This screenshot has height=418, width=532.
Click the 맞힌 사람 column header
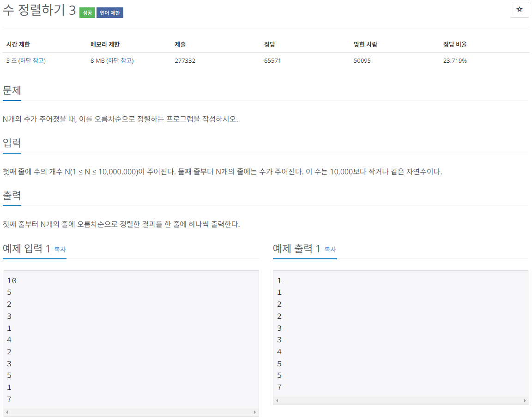pyautogui.click(x=365, y=44)
